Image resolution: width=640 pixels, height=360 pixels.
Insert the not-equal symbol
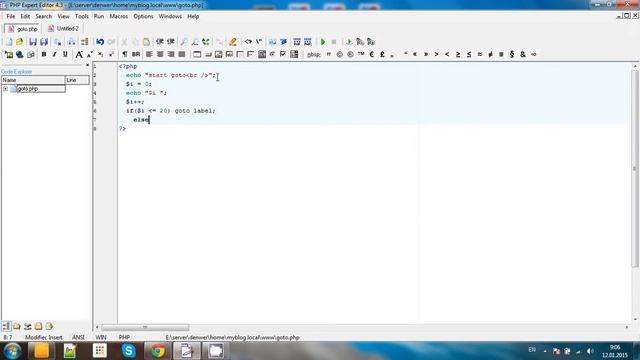[x=490, y=54]
